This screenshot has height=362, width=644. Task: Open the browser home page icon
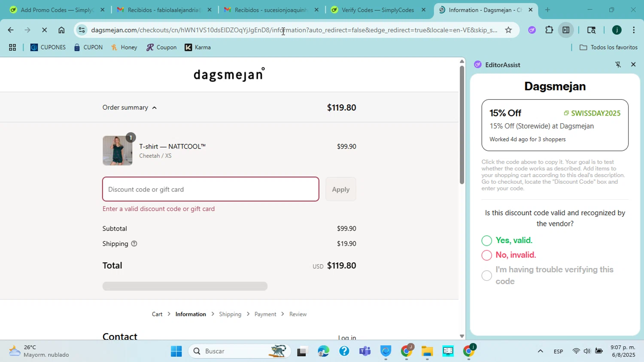pos(61,30)
